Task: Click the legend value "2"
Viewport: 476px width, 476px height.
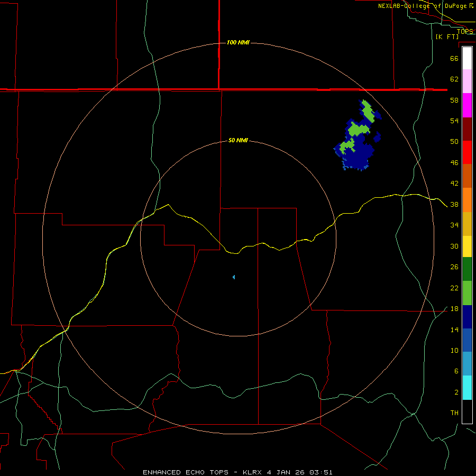Action: point(456,392)
